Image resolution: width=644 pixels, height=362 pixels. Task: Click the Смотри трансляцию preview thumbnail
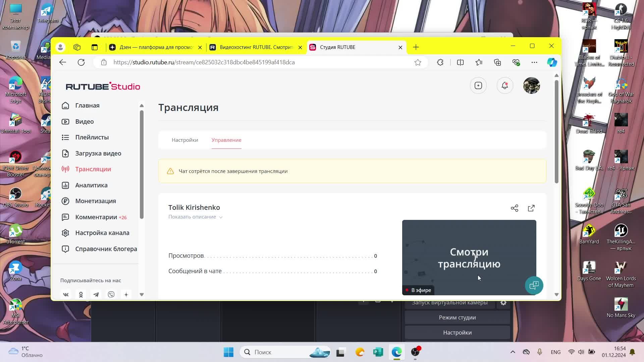pyautogui.click(x=469, y=257)
